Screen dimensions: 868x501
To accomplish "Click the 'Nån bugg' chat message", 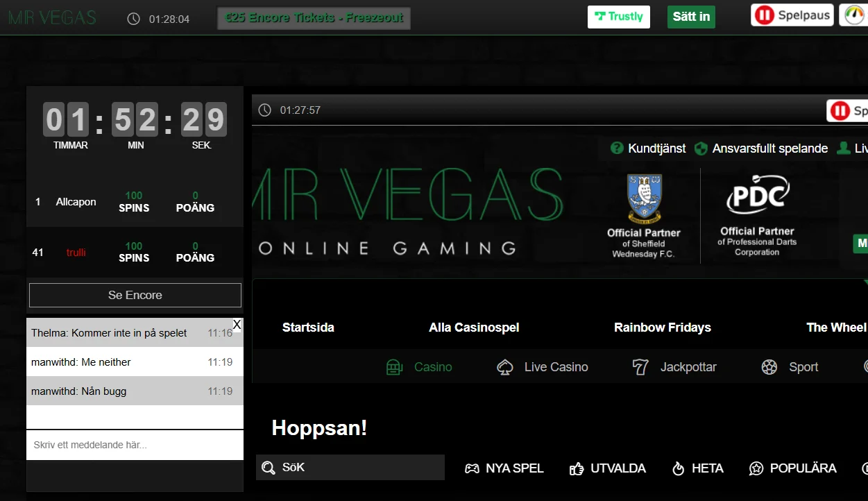I will pos(135,391).
